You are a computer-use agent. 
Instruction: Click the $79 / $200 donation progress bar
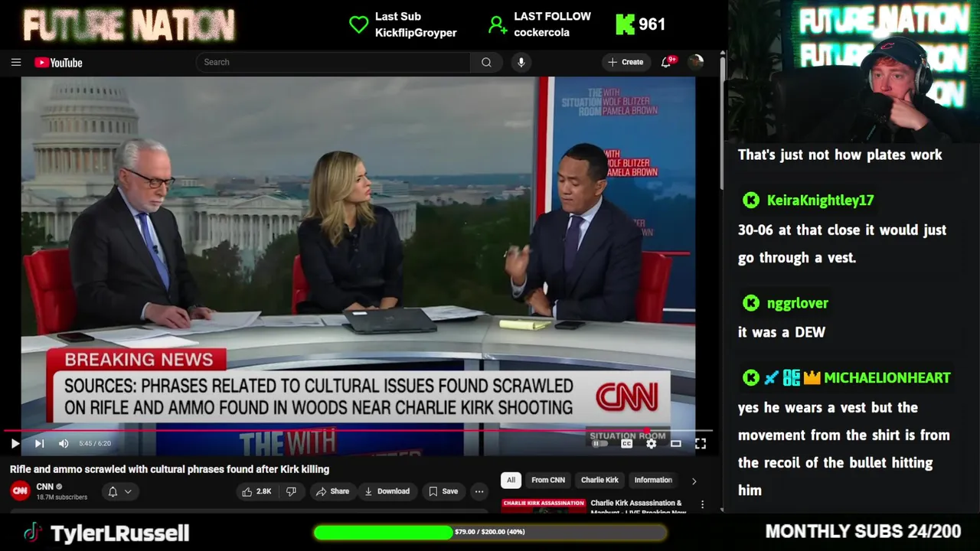click(x=490, y=532)
